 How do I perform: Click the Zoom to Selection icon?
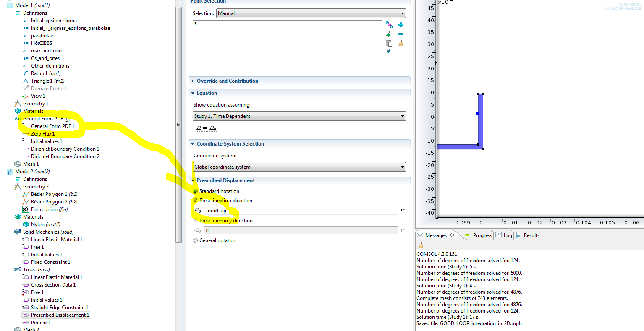(x=389, y=52)
